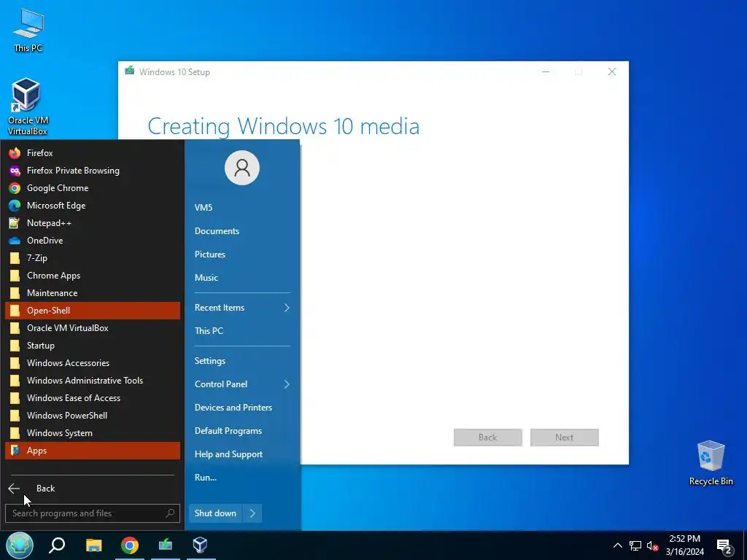This screenshot has width=747, height=560.
Task: Expand the Startup folder
Action: pyautogui.click(x=93, y=345)
